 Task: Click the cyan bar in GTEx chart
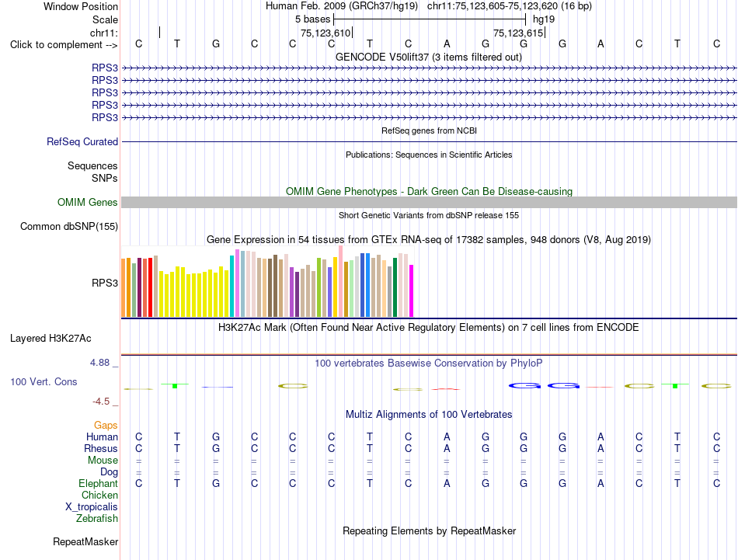[x=231, y=286]
